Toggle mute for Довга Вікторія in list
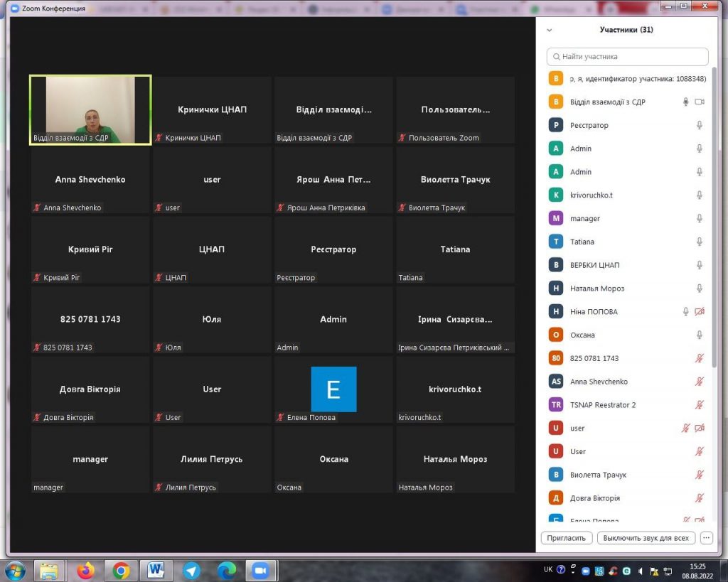728x582 pixels. point(700,498)
